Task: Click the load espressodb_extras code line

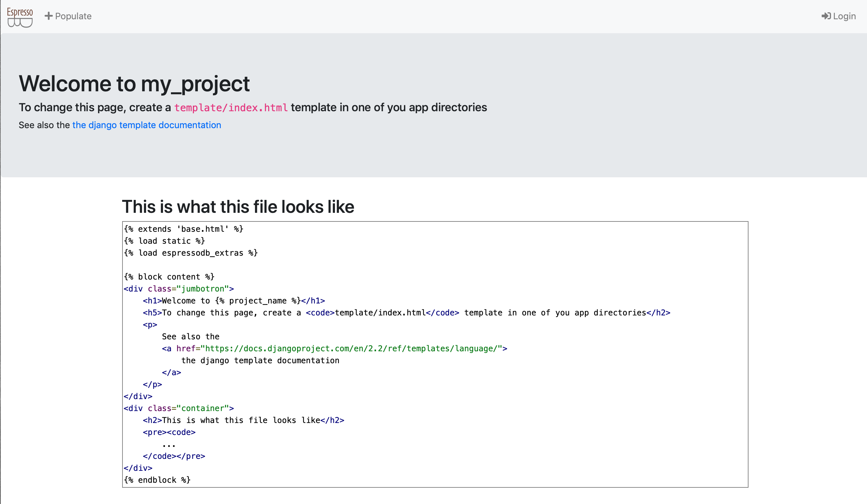Action: 191,253
